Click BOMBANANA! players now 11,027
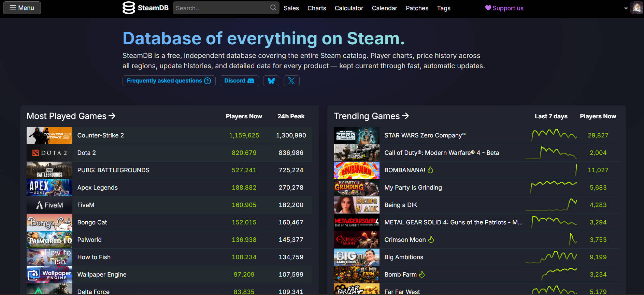 click(598, 170)
